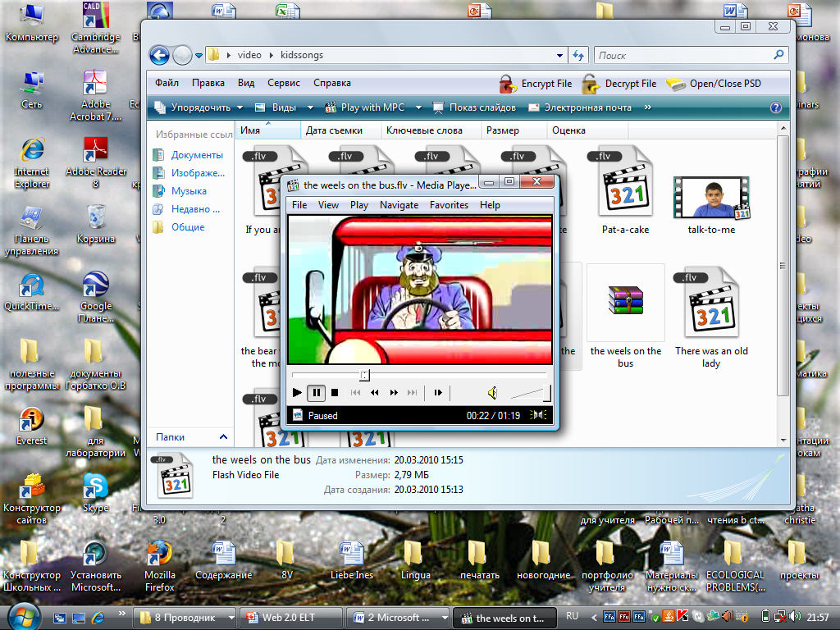The image size is (840, 630).
Task: Expand the toolbar overflow chevron
Action: click(648, 107)
